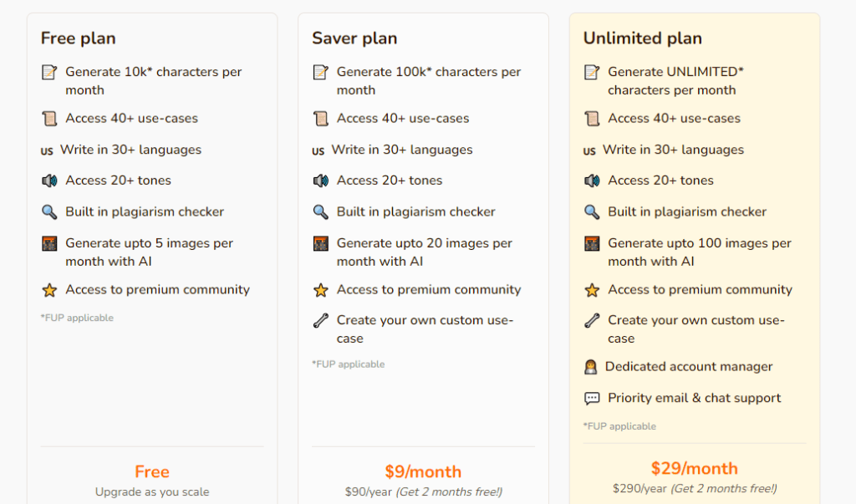The height and width of the screenshot is (504, 856).
Task: Click the Dedicated account manager text
Action: coord(689,367)
